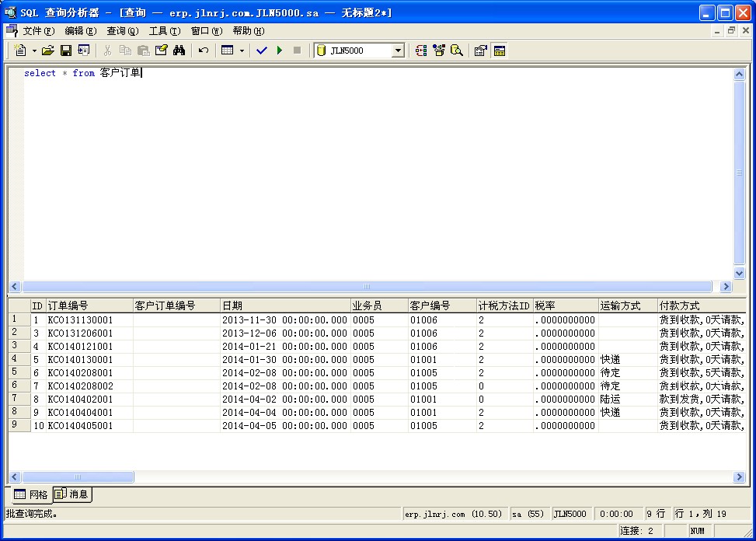This screenshot has width=756, height=541.
Task: Open the dropdown arrow beside the New Query icon
Action: 34,51
